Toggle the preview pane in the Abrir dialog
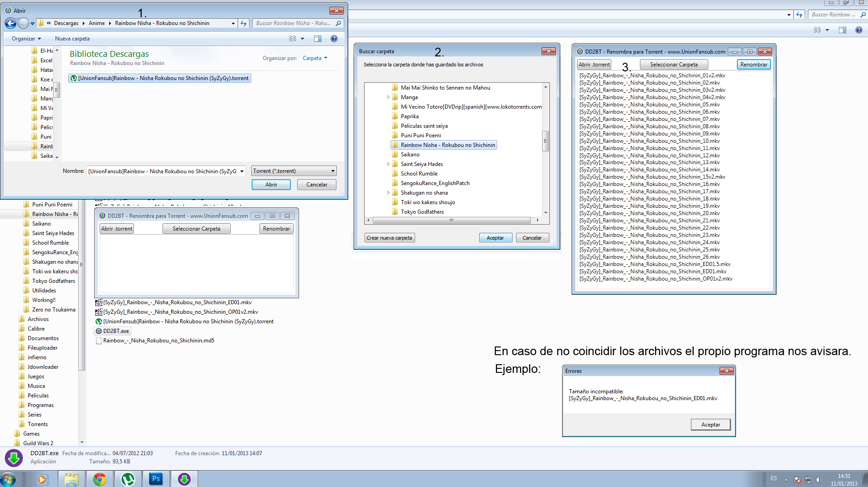The image size is (868, 487). 318,38
